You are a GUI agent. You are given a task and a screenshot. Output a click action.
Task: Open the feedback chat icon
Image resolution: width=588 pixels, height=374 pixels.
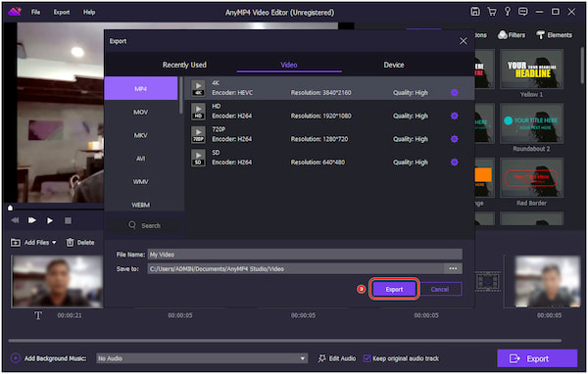[522, 12]
